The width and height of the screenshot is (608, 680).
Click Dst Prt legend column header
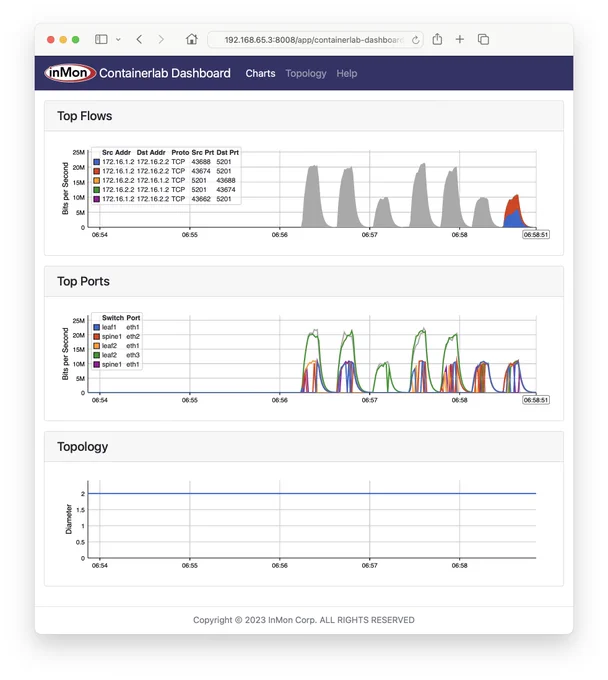click(x=228, y=153)
